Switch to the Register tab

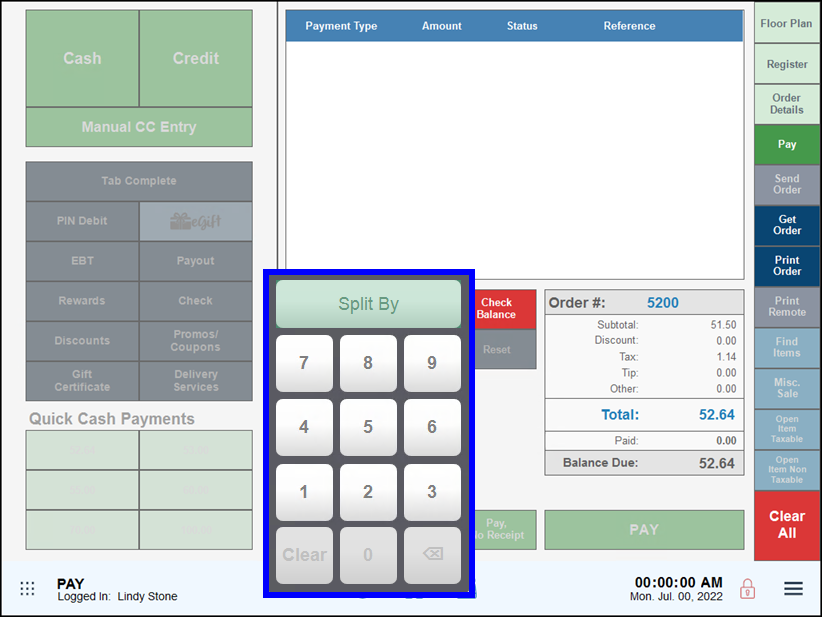[x=786, y=63]
